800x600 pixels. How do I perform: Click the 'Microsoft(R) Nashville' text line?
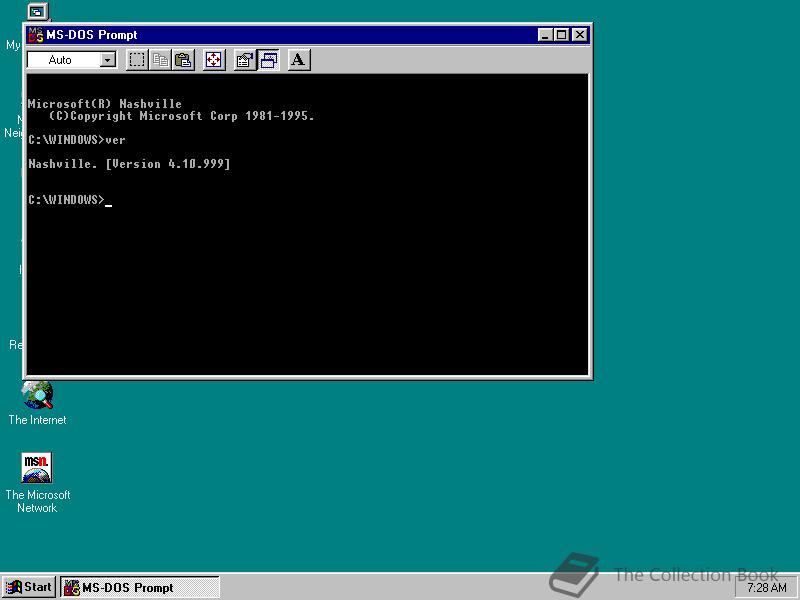pyautogui.click(x=105, y=104)
